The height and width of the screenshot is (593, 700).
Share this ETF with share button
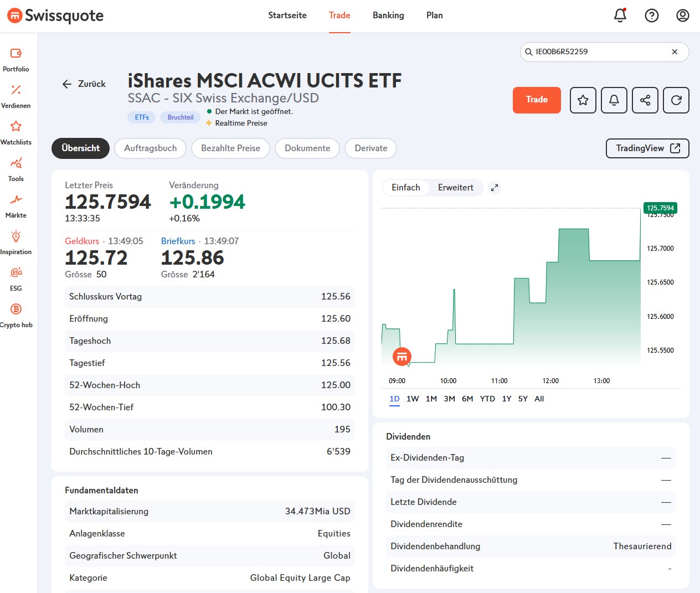click(x=645, y=100)
